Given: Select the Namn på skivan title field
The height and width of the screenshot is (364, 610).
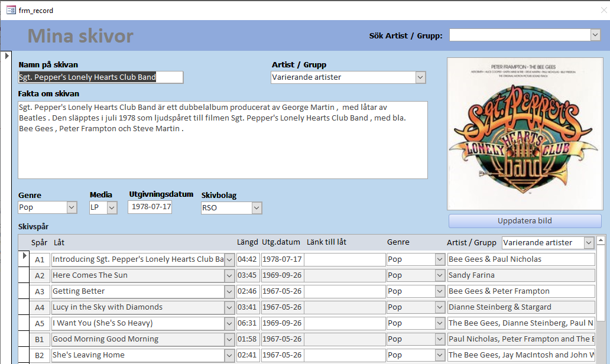Looking at the screenshot, I should click(100, 77).
